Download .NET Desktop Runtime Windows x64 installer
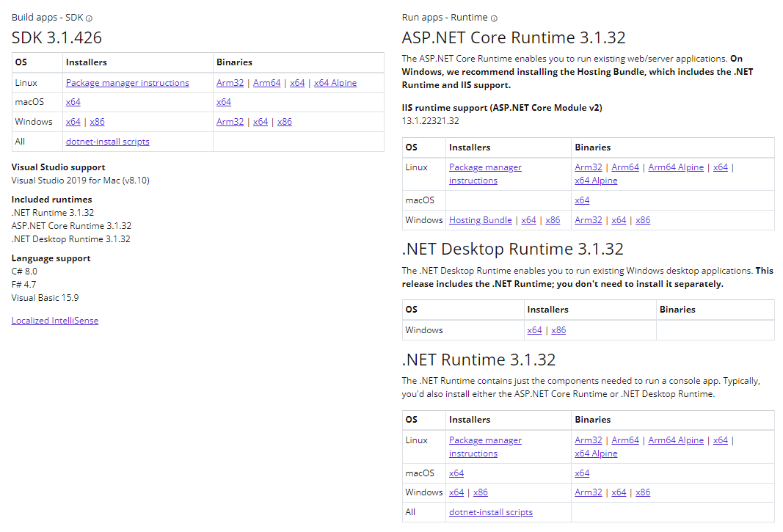 (x=534, y=330)
